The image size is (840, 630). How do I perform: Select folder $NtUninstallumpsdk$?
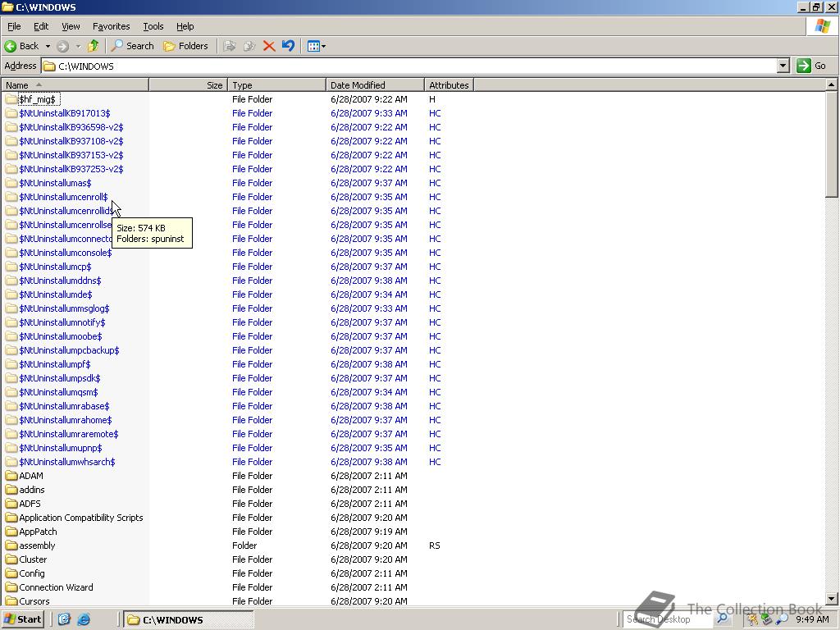(x=59, y=377)
